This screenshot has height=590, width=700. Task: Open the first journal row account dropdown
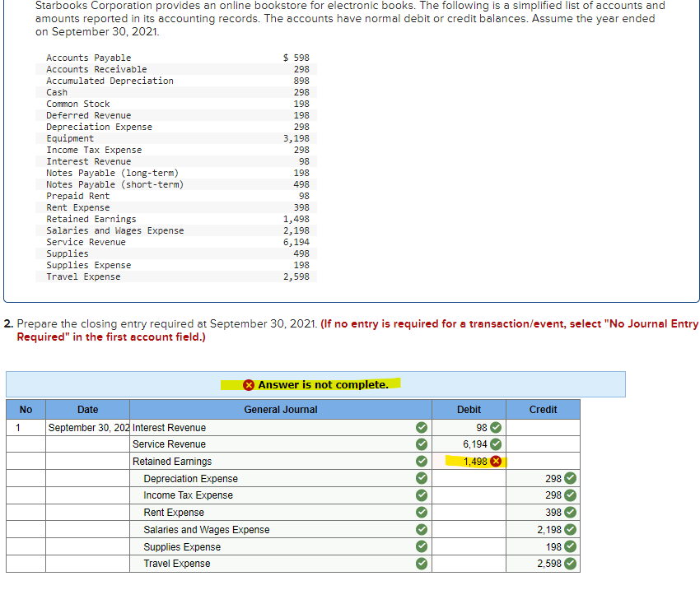tap(272, 427)
